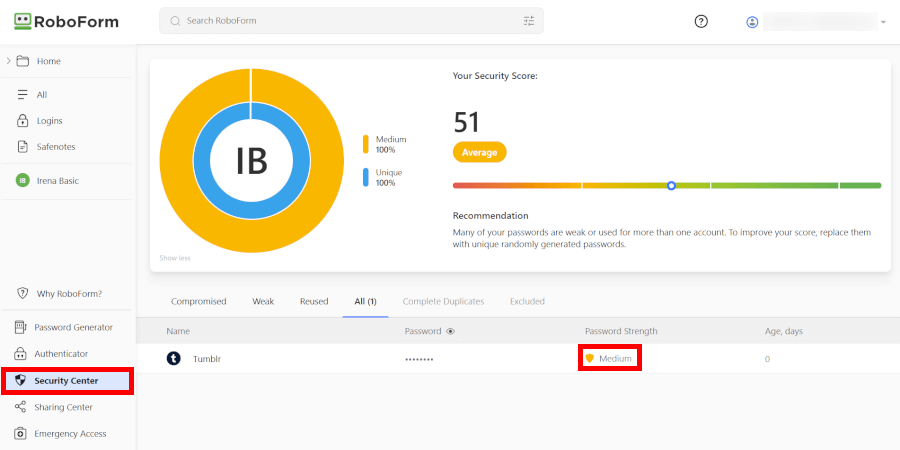
Task: Switch to the Excluded tab
Action: tap(527, 301)
